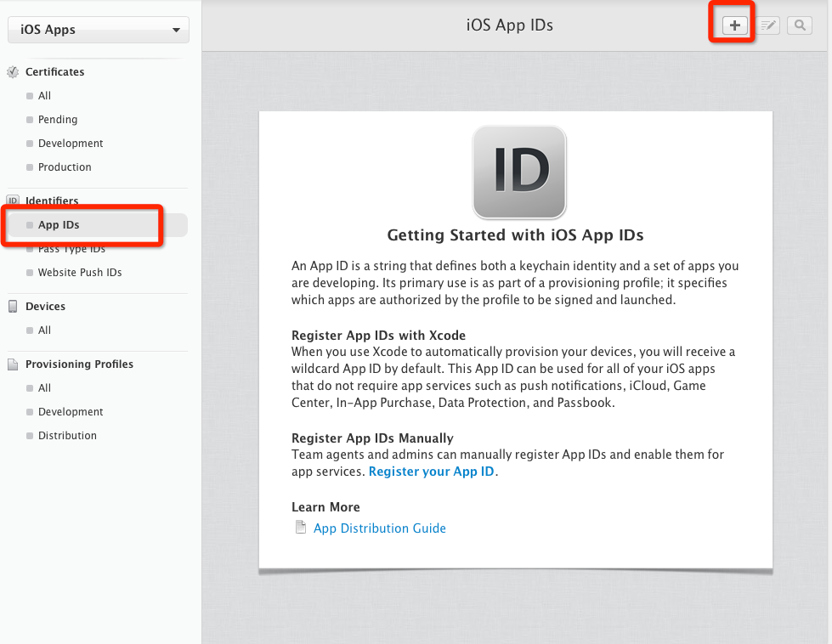This screenshot has height=644, width=832.
Task: Open Development provisioning profiles
Action: [x=71, y=412]
